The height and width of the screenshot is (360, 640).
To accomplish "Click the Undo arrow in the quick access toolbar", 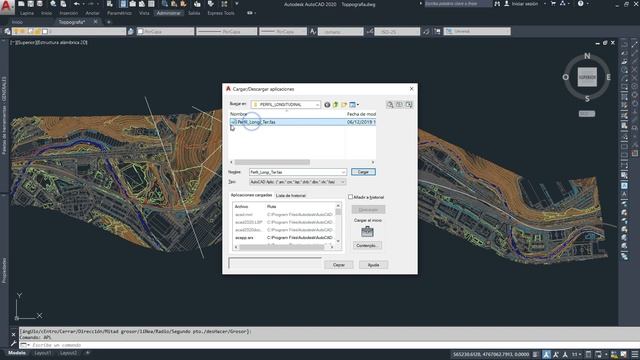I will pos(77,4).
